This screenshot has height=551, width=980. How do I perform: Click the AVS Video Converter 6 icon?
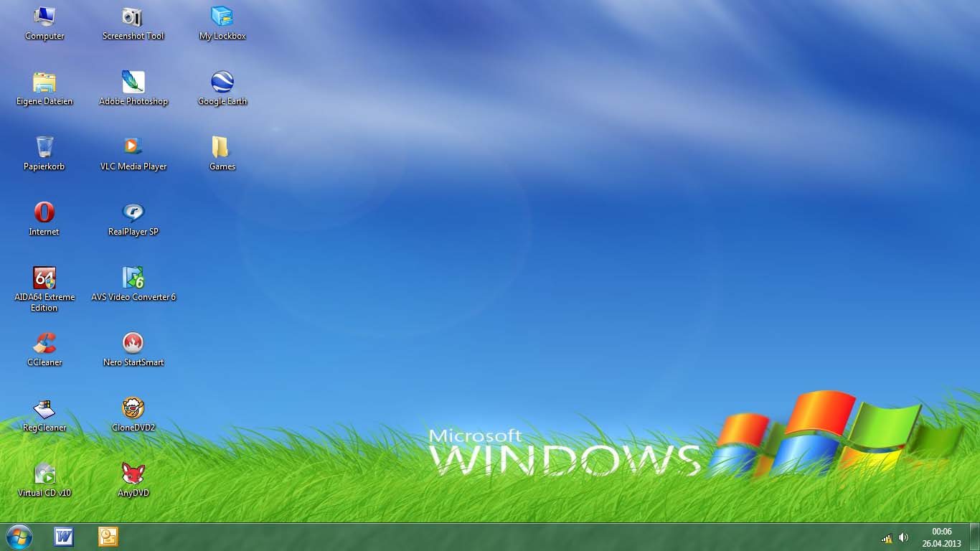(x=133, y=278)
